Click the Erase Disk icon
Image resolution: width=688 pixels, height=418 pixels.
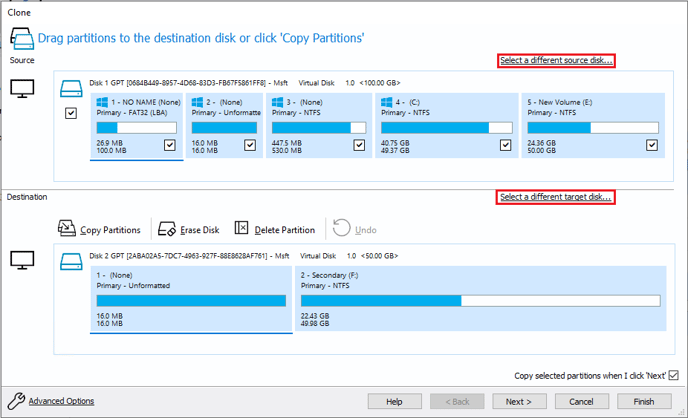(x=167, y=229)
